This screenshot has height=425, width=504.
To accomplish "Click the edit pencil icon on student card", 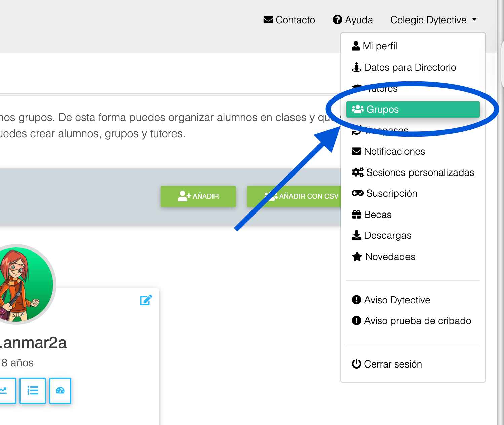I will 146,300.
